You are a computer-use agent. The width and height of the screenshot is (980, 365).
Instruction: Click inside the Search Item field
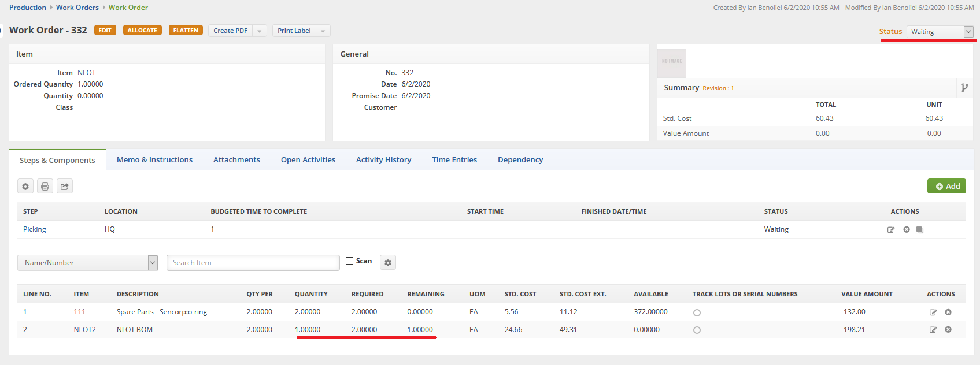[253, 263]
